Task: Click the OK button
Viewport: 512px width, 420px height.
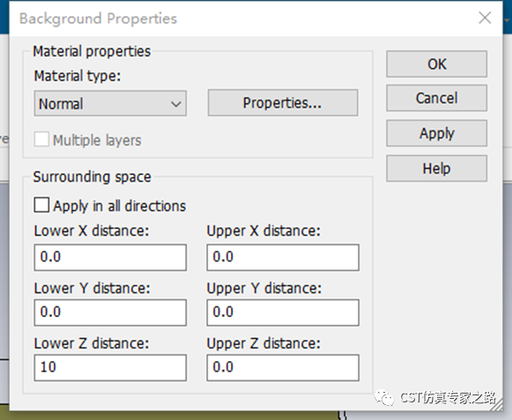Action: coord(436,64)
